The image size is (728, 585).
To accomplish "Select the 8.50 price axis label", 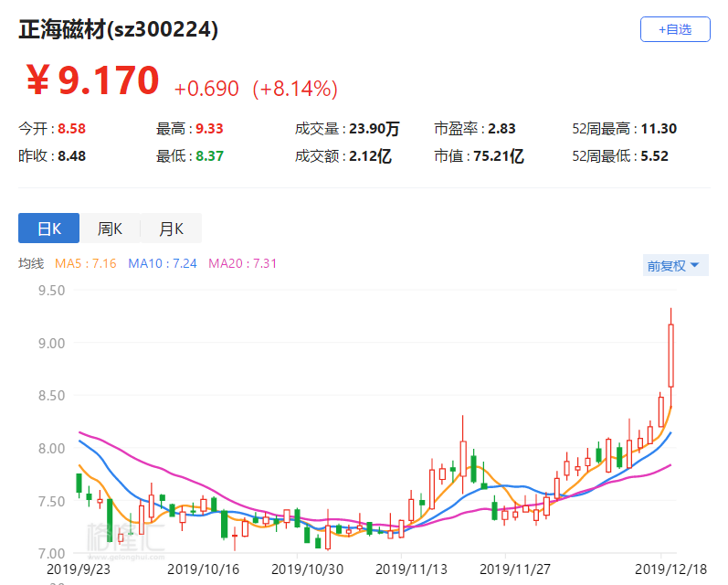I will (x=51, y=396).
